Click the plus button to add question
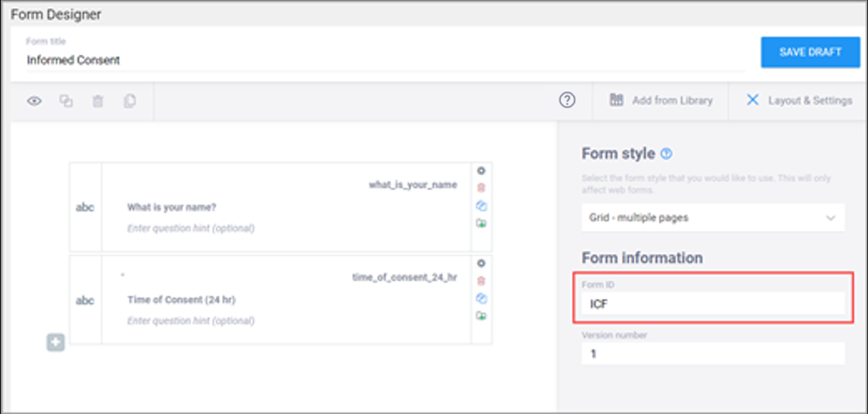This screenshot has height=414, width=868. click(x=56, y=342)
